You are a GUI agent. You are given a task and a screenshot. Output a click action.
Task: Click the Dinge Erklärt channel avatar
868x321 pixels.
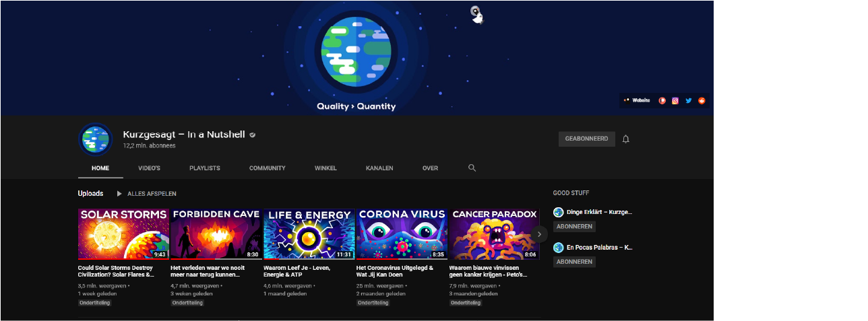[x=558, y=212]
